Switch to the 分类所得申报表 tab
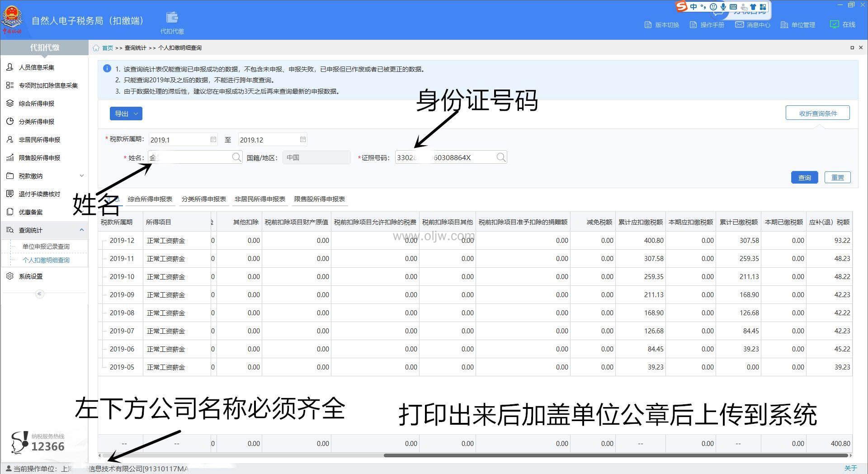Viewport: 868px width, 474px height. click(x=203, y=199)
